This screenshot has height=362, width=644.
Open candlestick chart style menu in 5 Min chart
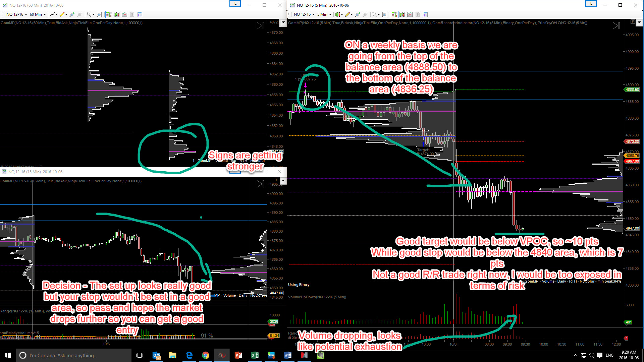[339, 14]
